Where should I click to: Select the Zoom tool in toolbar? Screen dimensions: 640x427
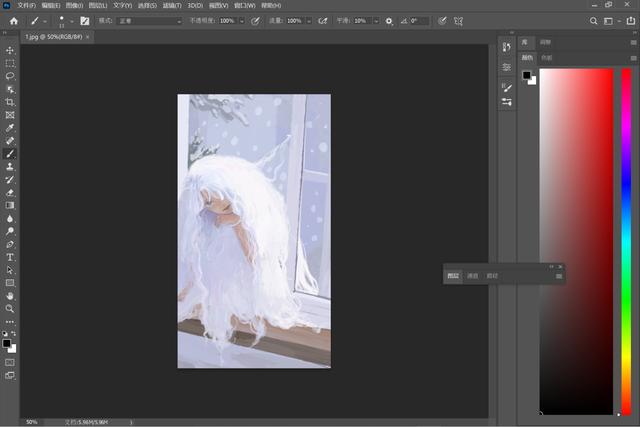[x=10, y=309]
